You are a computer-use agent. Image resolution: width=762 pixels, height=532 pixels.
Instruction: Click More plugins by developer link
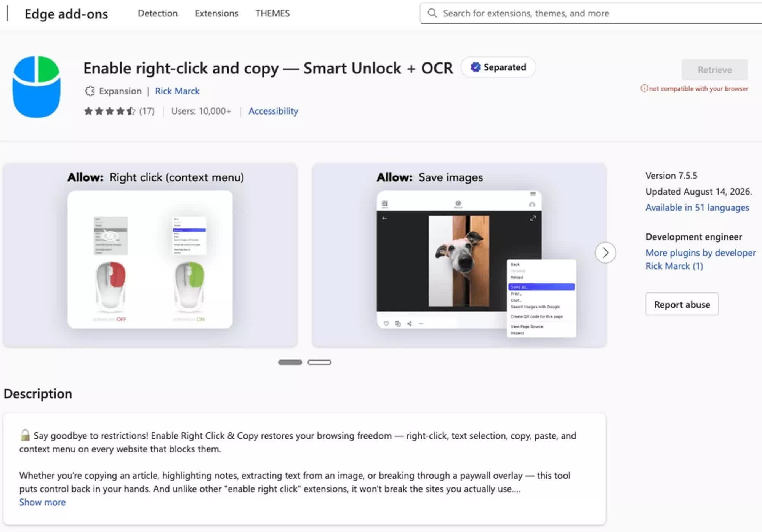coord(700,259)
